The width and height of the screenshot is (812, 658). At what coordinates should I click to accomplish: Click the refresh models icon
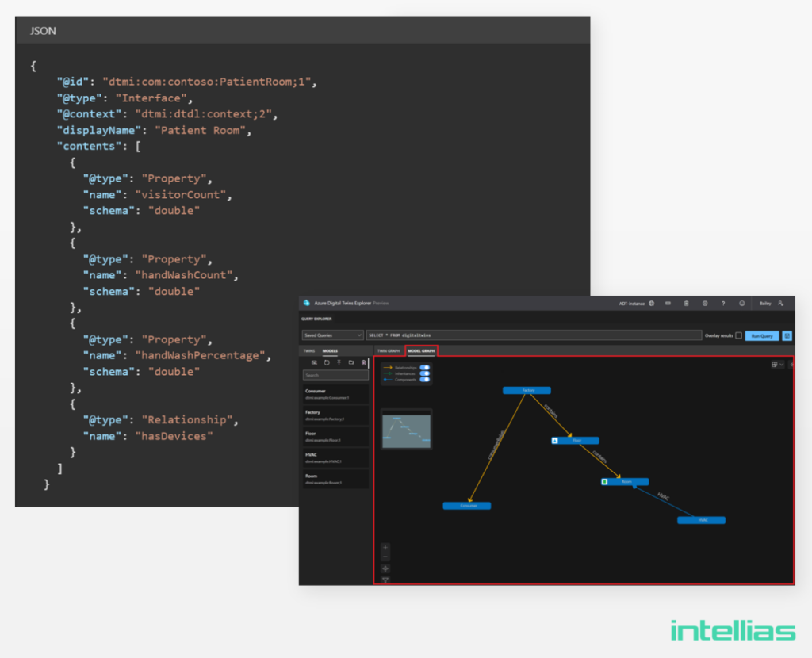(326, 362)
